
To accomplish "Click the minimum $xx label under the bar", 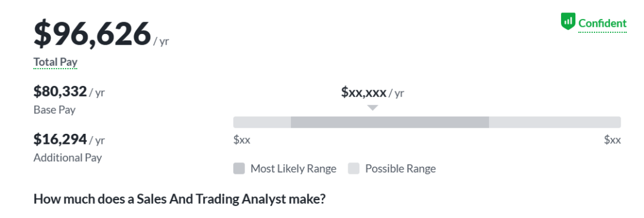I will (242, 140).
